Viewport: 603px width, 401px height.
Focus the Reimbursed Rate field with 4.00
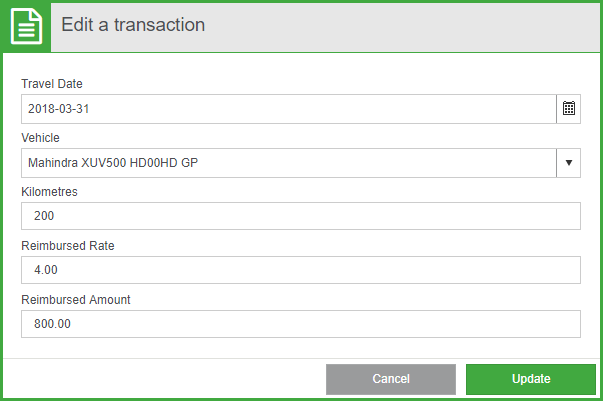[301, 270]
